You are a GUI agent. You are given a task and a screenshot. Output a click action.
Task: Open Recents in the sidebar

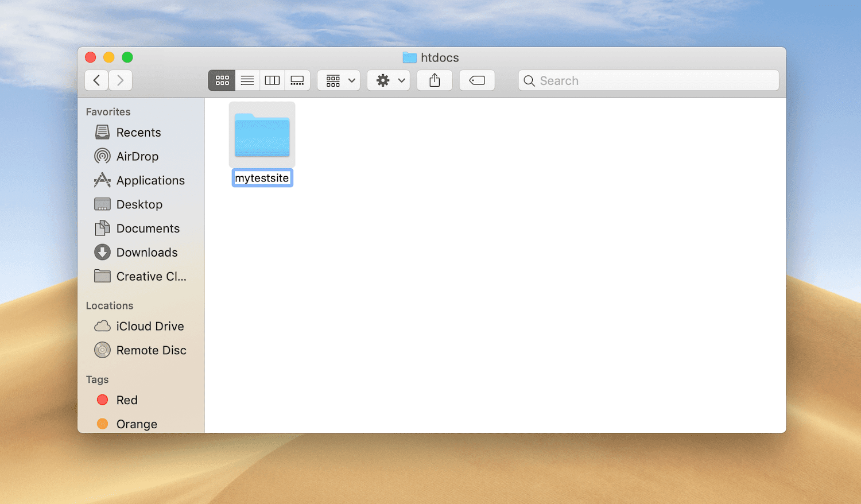[x=138, y=133]
